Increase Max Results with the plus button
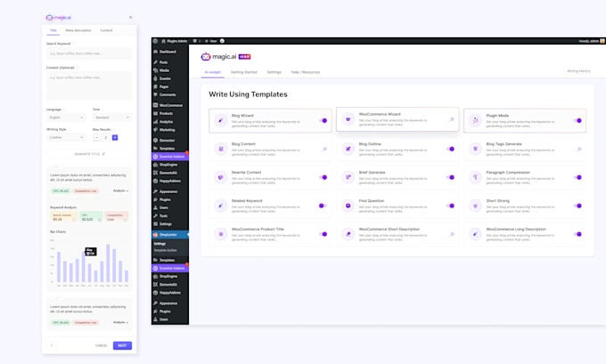Image resolution: width=606 pixels, height=364 pixels. [x=115, y=137]
